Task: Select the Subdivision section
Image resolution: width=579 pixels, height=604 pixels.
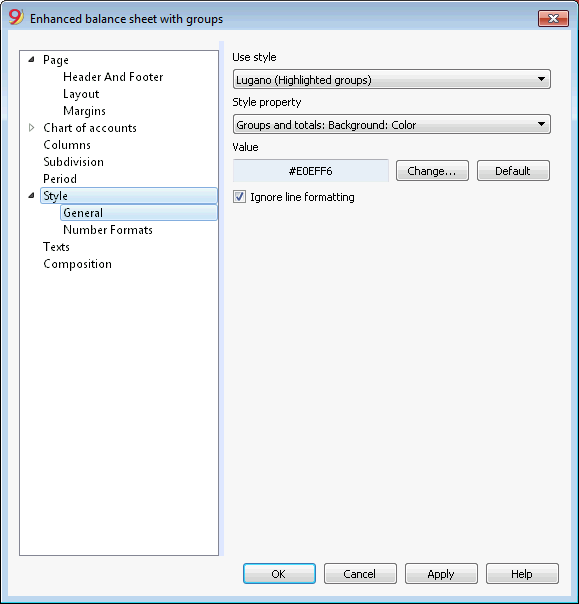Action: pos(73,162)
